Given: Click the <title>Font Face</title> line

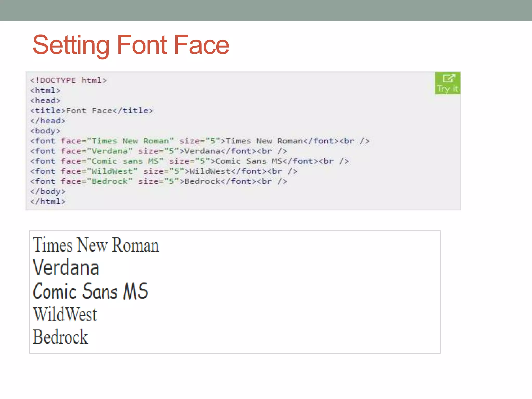Looking at the screenshot, I should (92, 111).
